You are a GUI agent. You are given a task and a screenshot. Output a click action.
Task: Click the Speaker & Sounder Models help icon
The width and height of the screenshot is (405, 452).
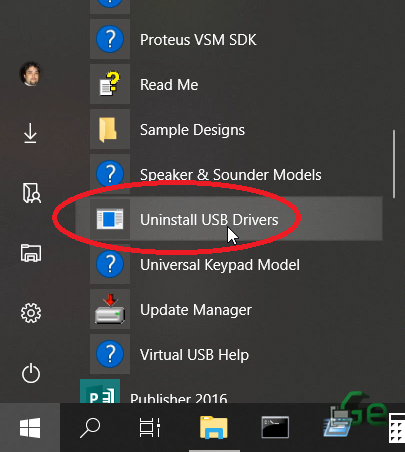click(x=110, y=174)
